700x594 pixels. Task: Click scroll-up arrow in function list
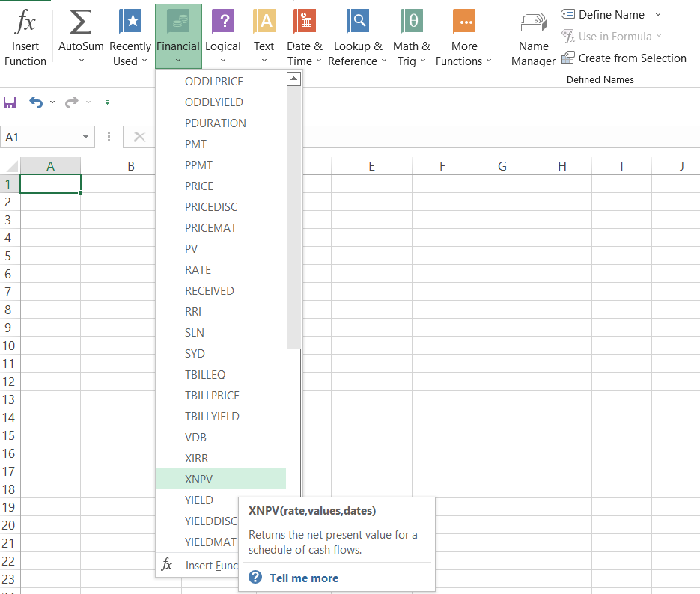point(293,79)
